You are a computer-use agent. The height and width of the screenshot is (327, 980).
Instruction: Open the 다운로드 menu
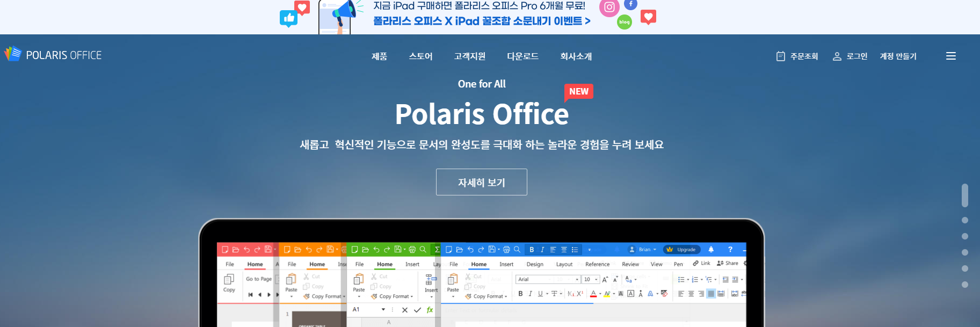[x=522, y=56]
